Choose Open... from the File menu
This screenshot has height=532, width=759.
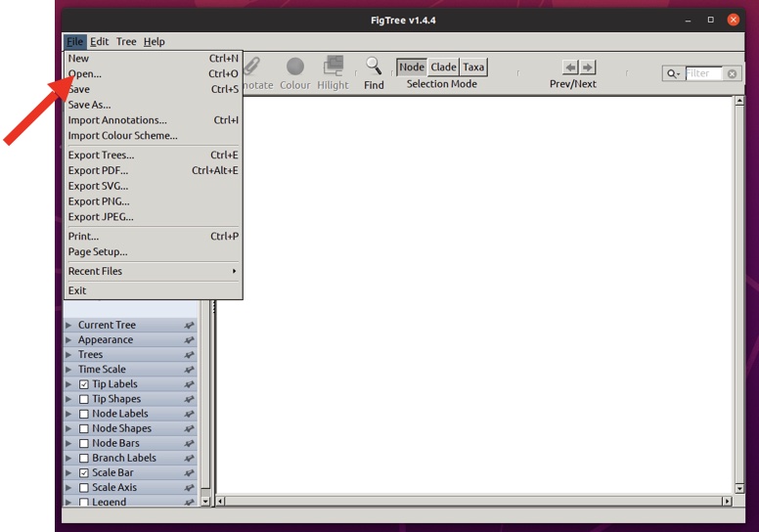pos(85,73)
